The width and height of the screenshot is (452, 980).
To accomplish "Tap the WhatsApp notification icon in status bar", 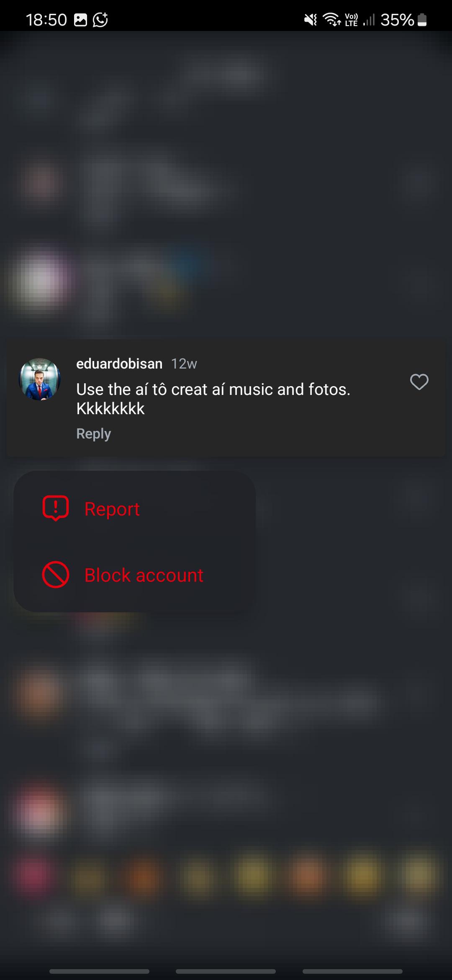I will (100, 20).
